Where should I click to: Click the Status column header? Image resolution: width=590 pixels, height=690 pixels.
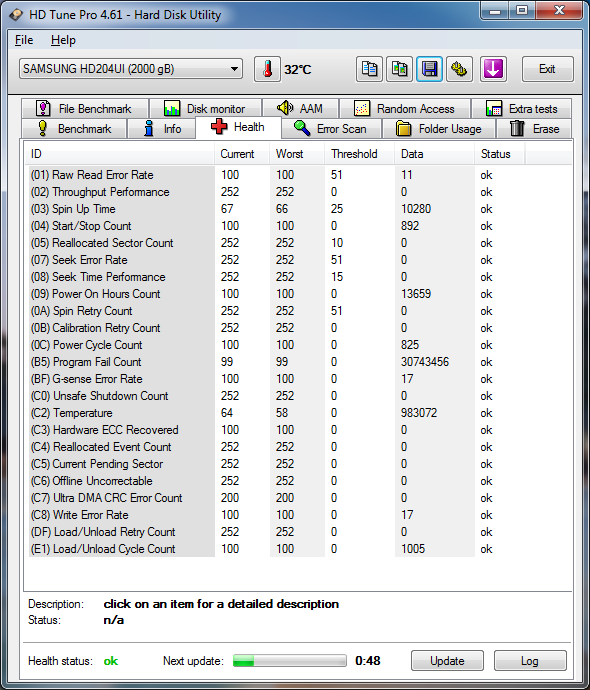click(x=499, y=154)
